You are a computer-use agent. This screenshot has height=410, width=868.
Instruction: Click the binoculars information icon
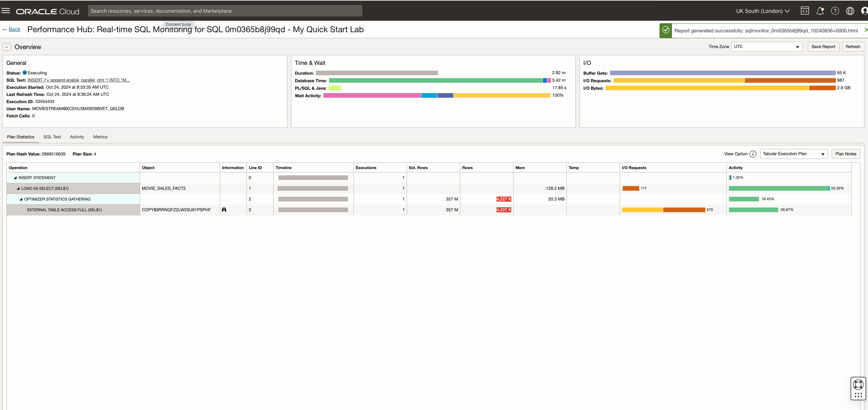pos(224,209)
